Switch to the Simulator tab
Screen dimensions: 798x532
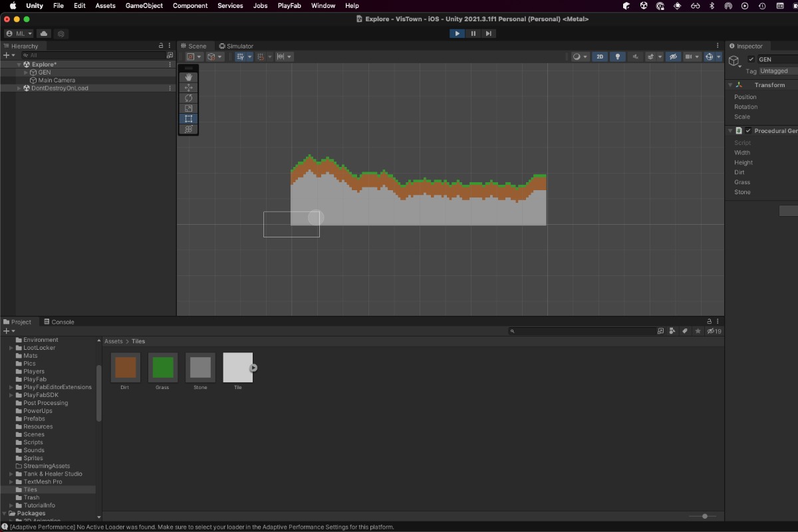pos(236,46)
